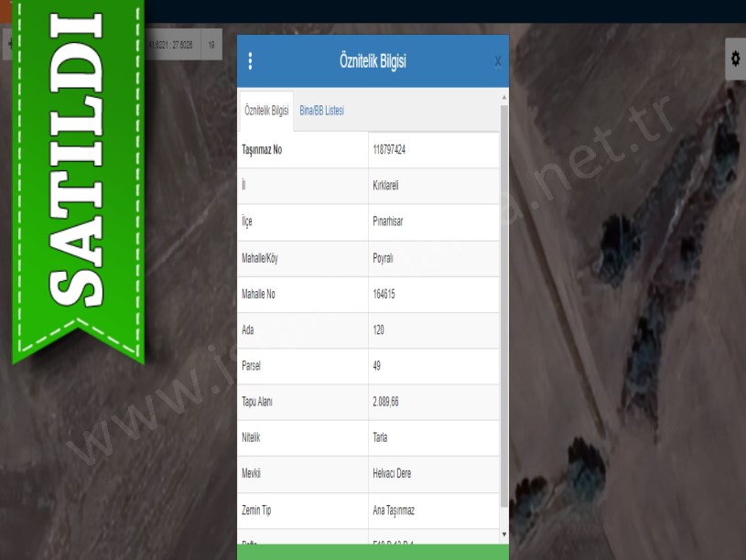Screen dimensions: 746x560
Task: Open map settings gear icon
Action: click(x=735, y=59)
